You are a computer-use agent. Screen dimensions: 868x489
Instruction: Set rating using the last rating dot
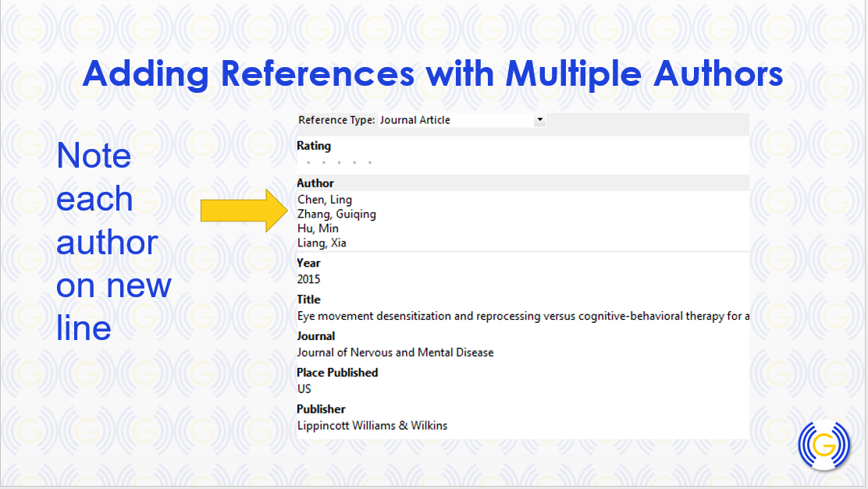(x=370, y=163)
